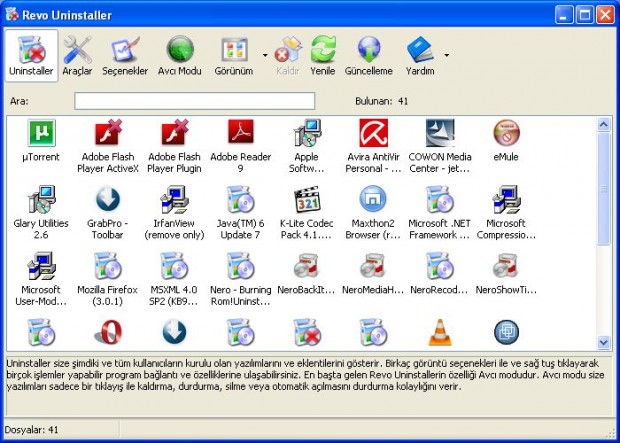Click the Bulunan: 41 count label

click(381, 101)
